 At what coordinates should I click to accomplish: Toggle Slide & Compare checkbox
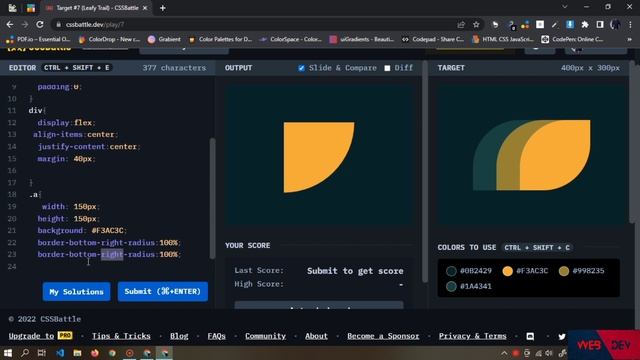pyautogui.click(x=301, y=68)
